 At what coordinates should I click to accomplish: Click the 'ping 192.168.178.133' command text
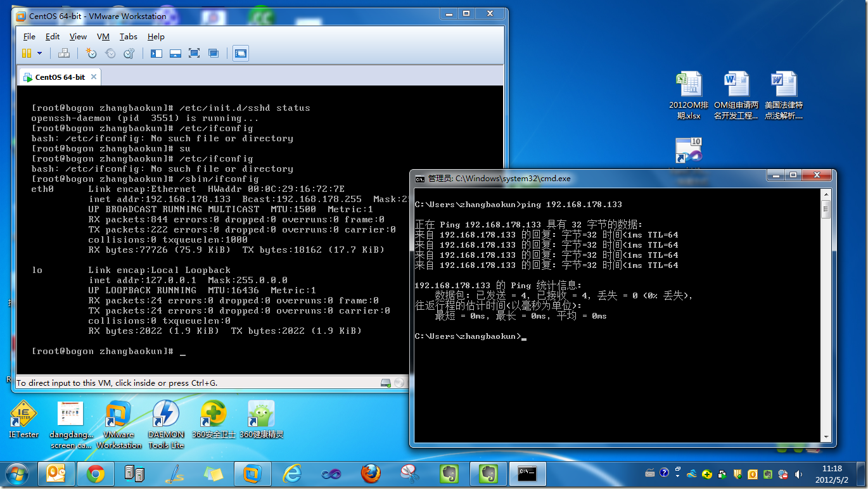573,205
